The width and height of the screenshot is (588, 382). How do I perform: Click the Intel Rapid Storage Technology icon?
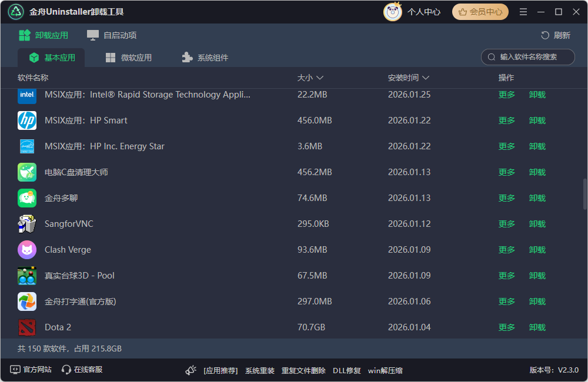(x=26, y=94)
